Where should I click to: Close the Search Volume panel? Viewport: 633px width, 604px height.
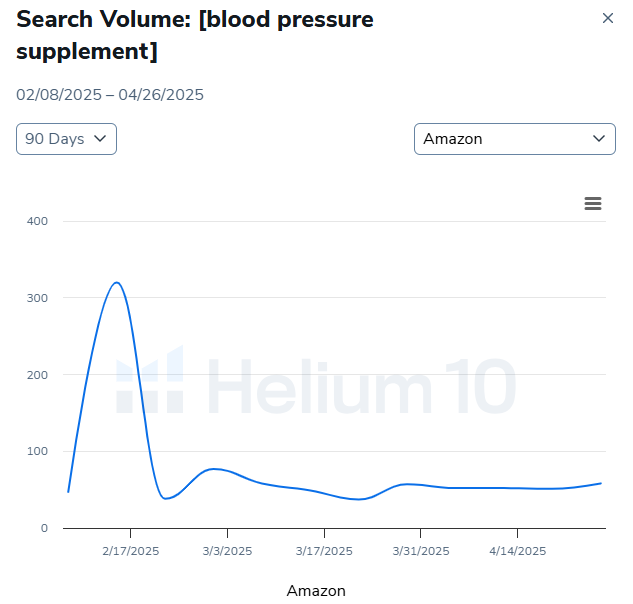pyautogui.click(x=607, y=18)
